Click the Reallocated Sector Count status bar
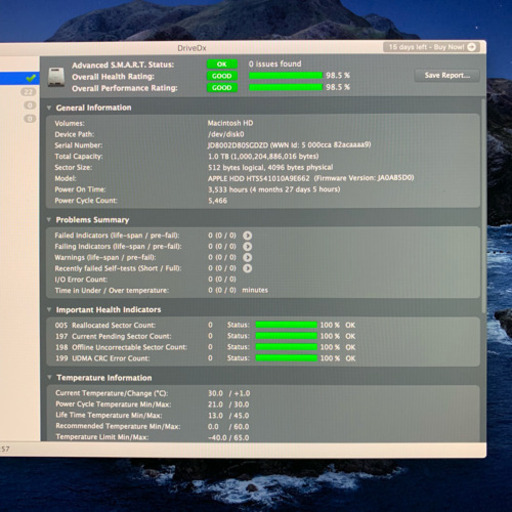The height and width of the screenshot is (512, 512). click(286, 325)
